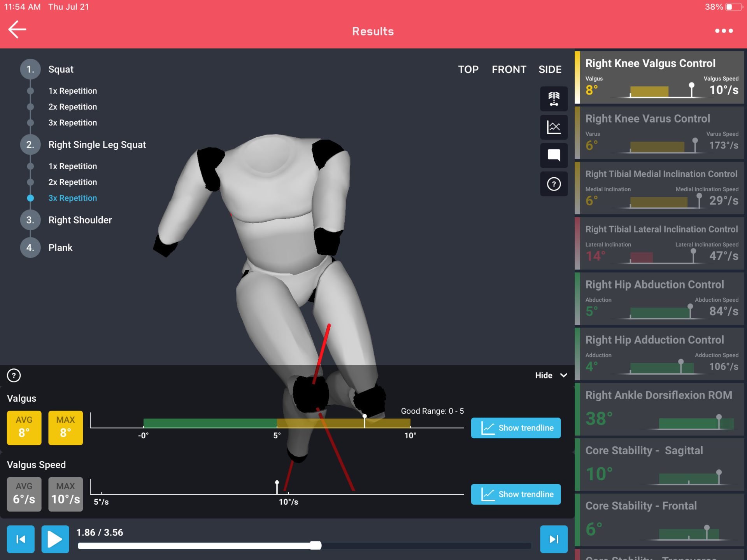Click the Valgus AVG 8° tile
Screen dimensions: 747x560
tap(24, 428)
